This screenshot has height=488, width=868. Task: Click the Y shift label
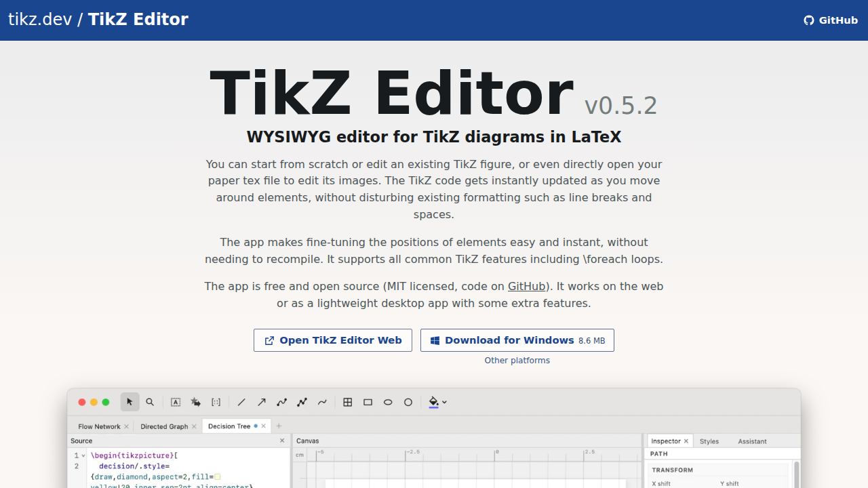pos(730,484)
